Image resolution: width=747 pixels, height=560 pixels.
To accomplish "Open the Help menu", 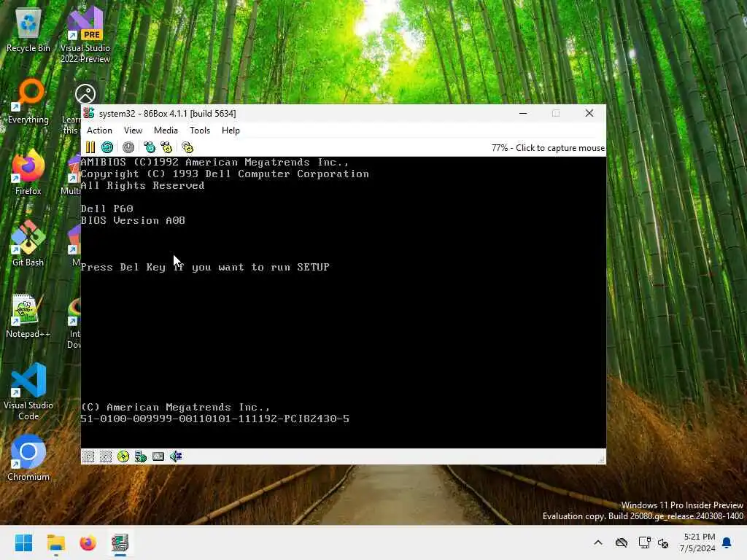I will 231,131.
